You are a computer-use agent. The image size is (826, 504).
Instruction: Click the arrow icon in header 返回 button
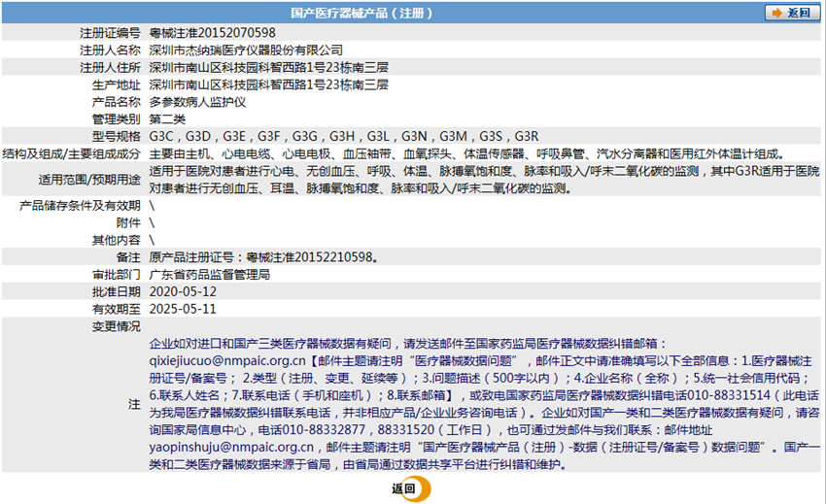coord(776,13)
